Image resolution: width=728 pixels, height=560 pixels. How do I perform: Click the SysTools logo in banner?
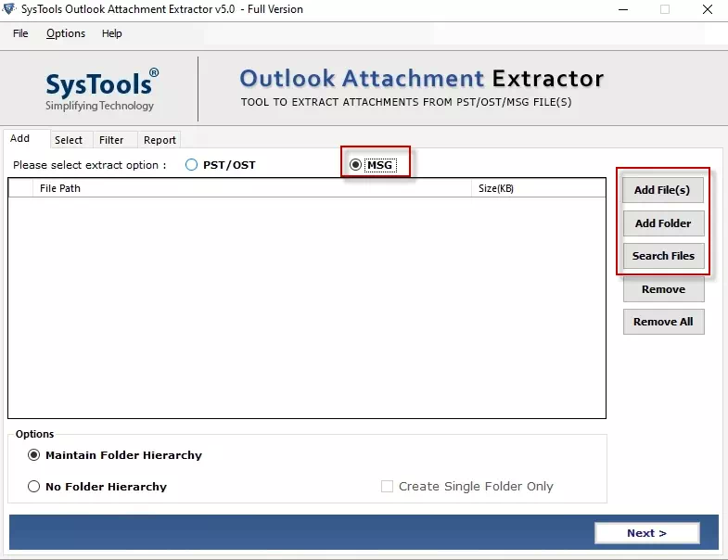102,90
